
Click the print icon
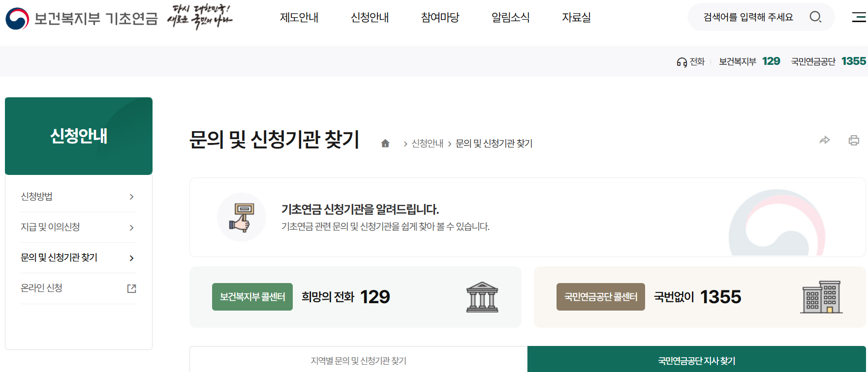point(854,140)
